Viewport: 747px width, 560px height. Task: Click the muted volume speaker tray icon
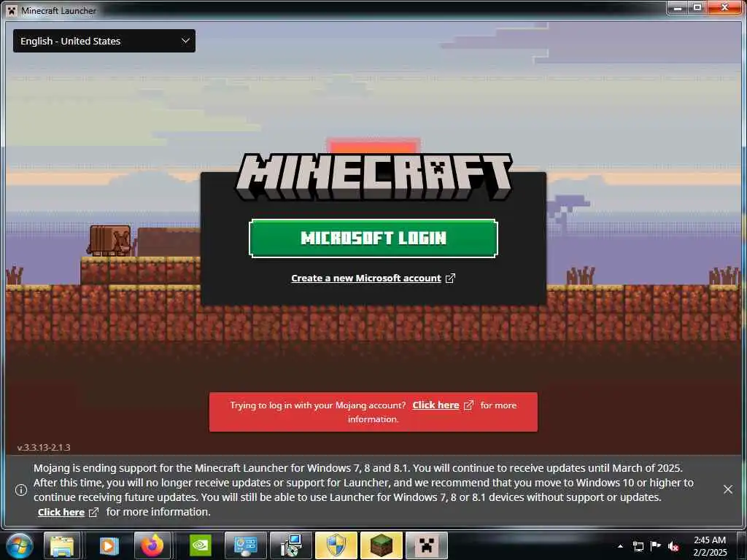673,546
